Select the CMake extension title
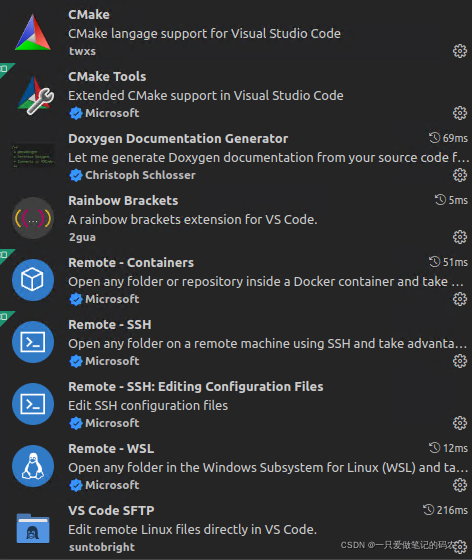The height and width of the screenshot is (560, 472). (89, 15)
